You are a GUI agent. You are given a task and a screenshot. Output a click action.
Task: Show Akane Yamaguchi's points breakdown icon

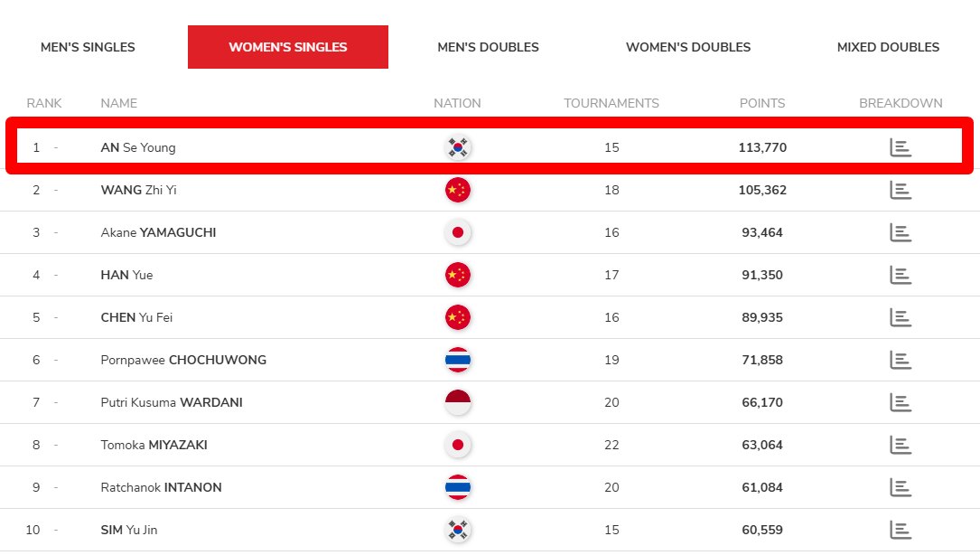click(x=901, y=232)
